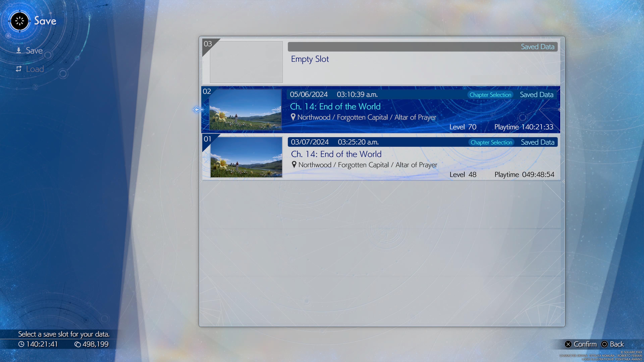
Task: Click the download arrow icon beside Save
Action: click(x=19, y=50)
